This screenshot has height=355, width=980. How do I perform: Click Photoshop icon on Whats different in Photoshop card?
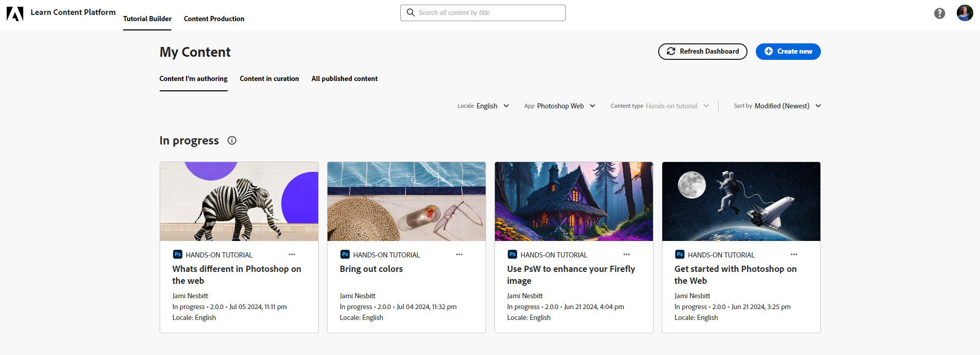pos(178,254)
